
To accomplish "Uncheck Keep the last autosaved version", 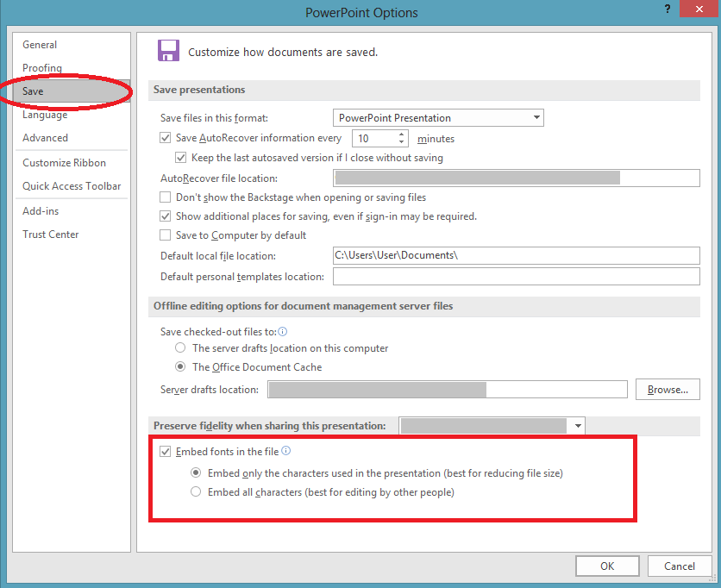I will click(181, 158).
